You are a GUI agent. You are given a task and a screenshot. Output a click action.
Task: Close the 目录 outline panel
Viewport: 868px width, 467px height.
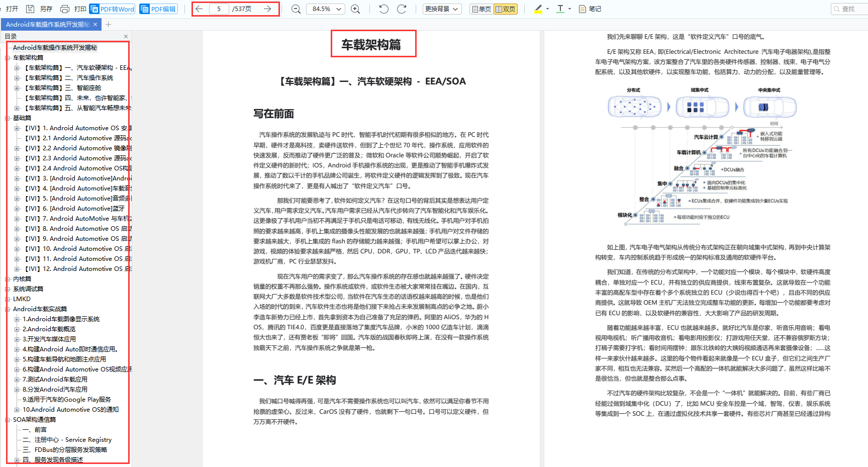coord(126,36)
